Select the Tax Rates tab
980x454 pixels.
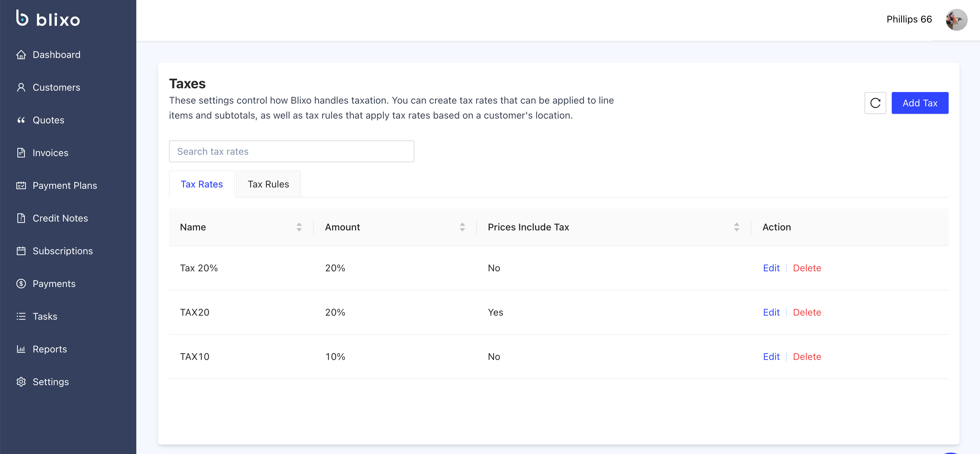[x=202, y=185]
